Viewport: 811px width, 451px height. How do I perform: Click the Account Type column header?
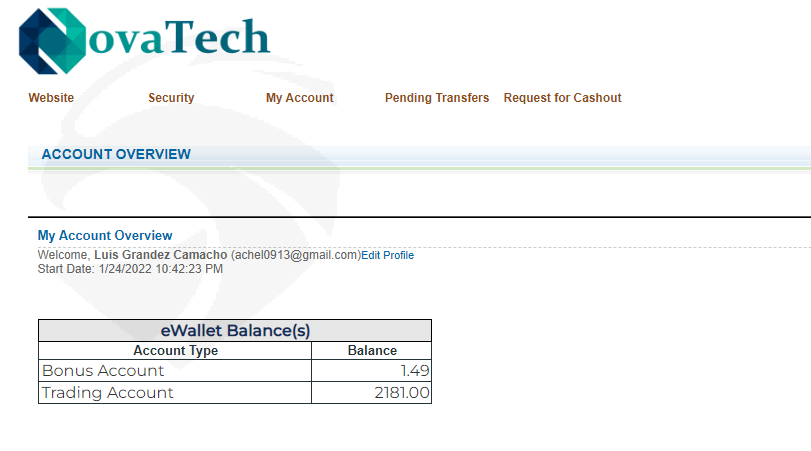[x=175, y=351]
